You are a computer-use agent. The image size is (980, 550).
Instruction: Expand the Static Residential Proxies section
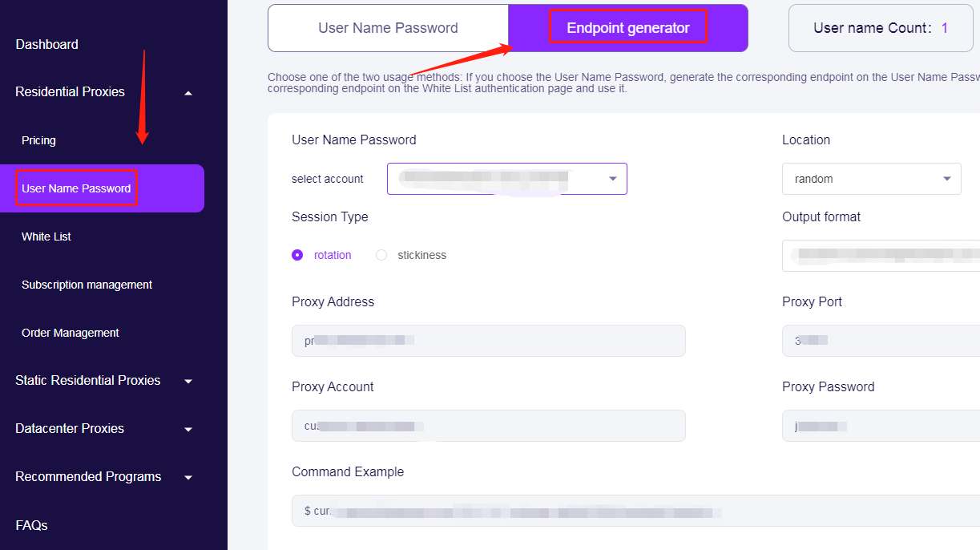188,381
